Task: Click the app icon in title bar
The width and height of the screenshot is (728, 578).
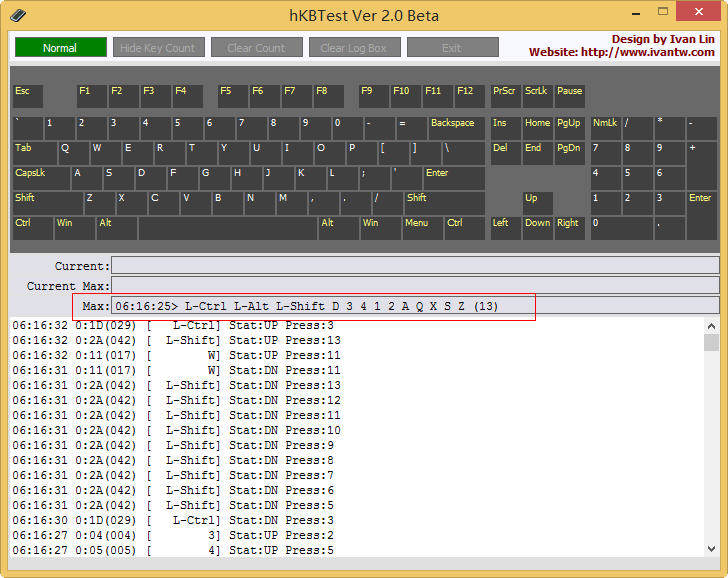Action: point(19,15)
